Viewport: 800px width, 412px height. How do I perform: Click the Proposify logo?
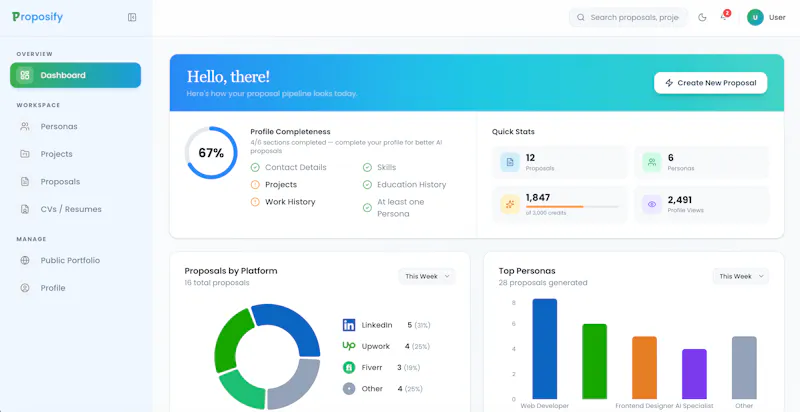click(37, 17)
